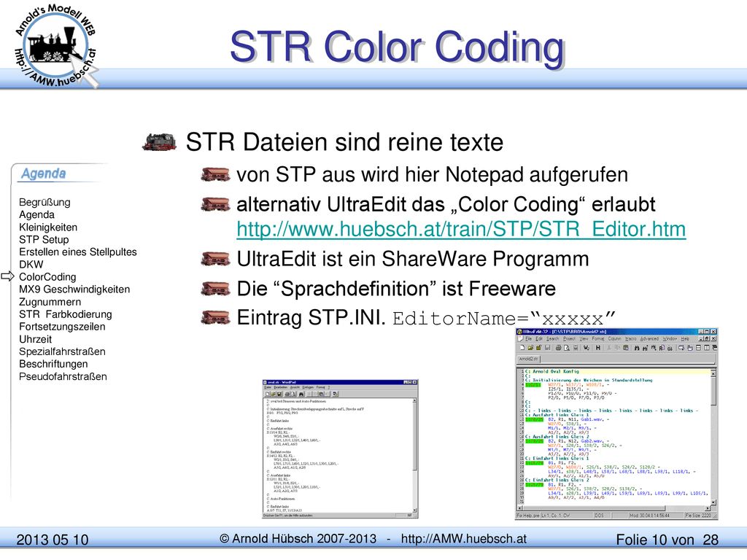Open the Macro menu in UltraEdit
The image size is (747, 560).
pyautogui.click(x=631, y=338)
